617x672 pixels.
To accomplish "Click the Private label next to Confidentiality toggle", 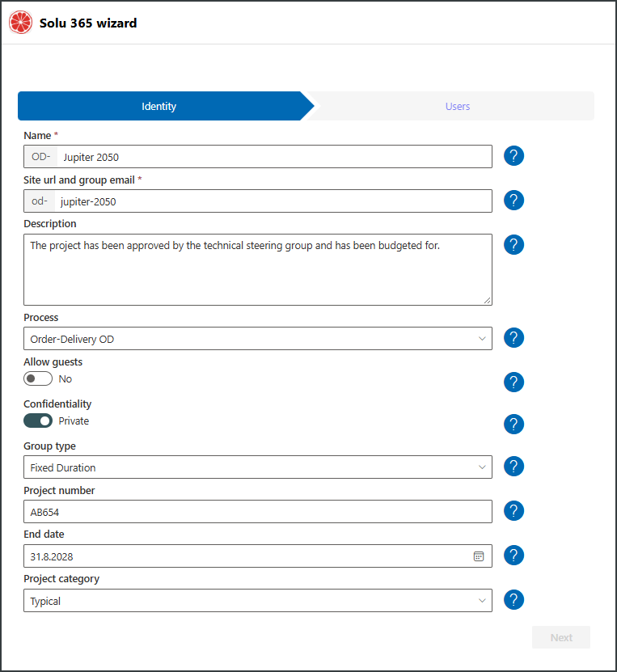I will tap(74, 421).
